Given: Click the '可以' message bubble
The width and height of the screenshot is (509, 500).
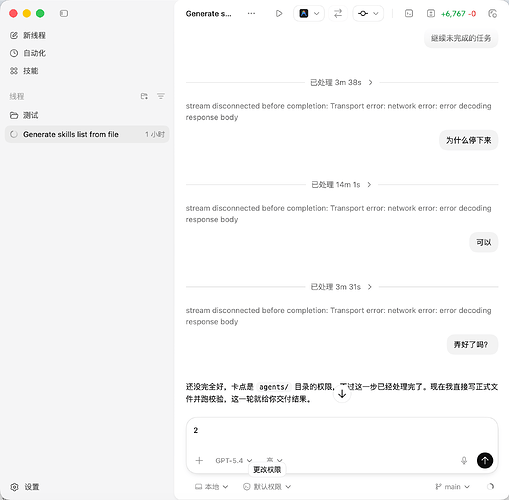Looking at the screenshot, I should click(x=484, y=242).
